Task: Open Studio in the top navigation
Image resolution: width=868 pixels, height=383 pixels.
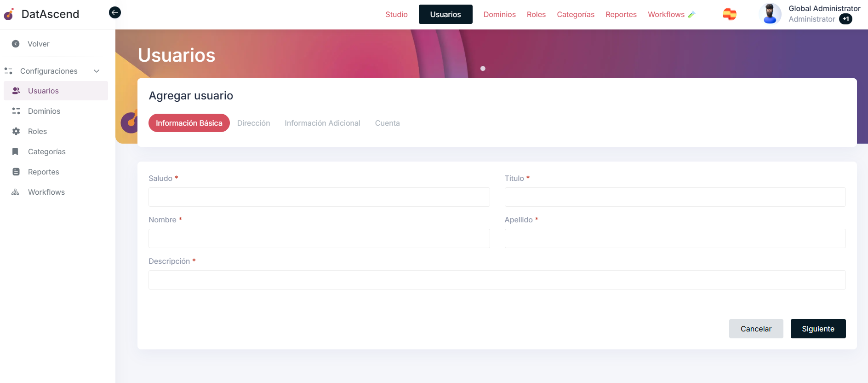Action: tap(396, 14)
